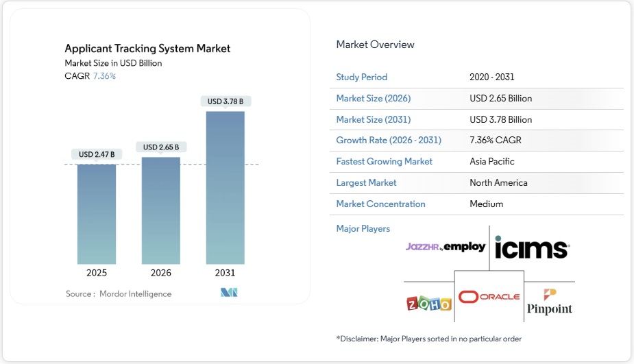Click the USD 3.78 B data label
This screenshot has width=634, height=364.
[x=225, y=101]
